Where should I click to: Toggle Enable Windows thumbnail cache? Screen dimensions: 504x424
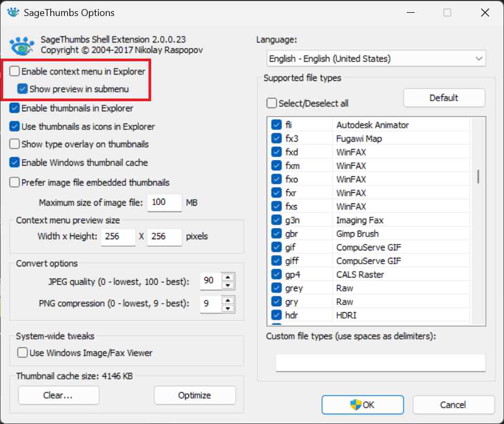[x=14, y=162]
